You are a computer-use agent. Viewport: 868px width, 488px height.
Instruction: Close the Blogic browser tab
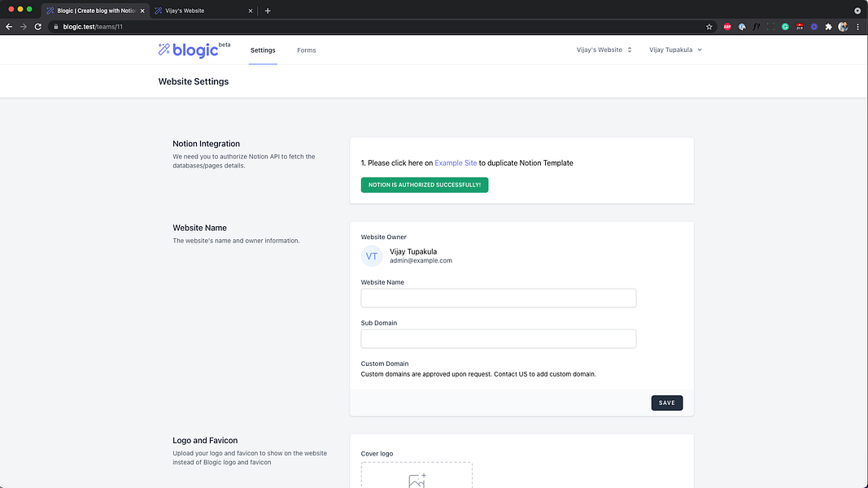142,11
